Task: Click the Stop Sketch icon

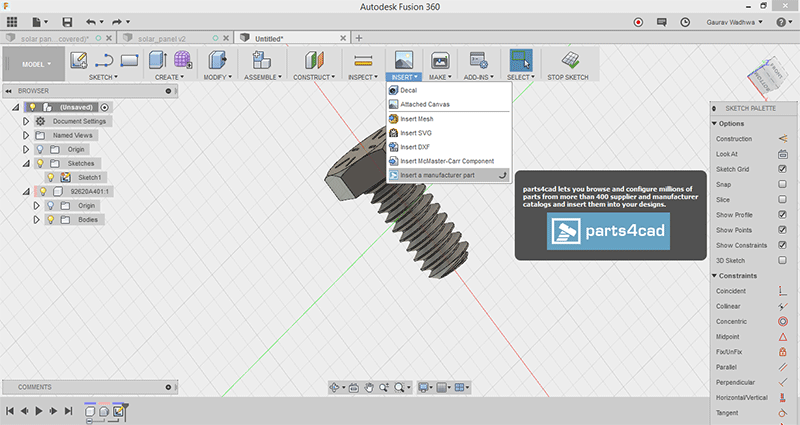Action: click(570, 60)
